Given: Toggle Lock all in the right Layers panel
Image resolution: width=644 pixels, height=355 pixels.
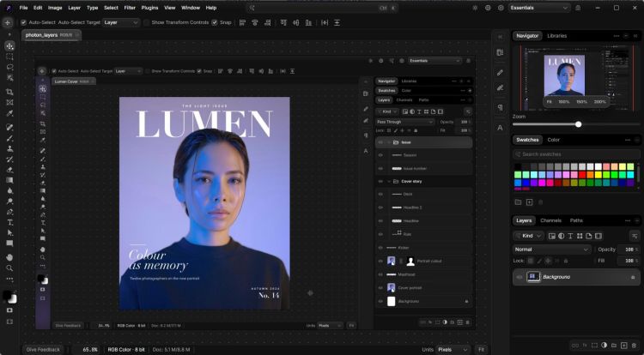Looking at the screenshot, I should [x=566, y=261].
